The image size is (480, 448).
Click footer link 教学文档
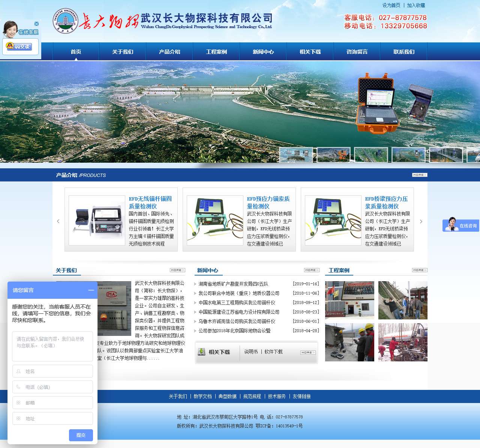click(202, 397)
